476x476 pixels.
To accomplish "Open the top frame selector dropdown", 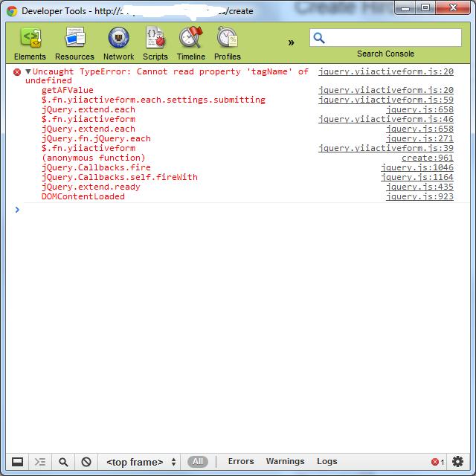I will click(141, 462).
